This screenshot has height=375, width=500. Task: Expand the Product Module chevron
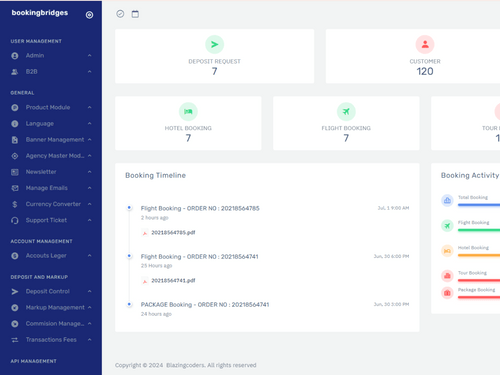click(x=90, y=107)
